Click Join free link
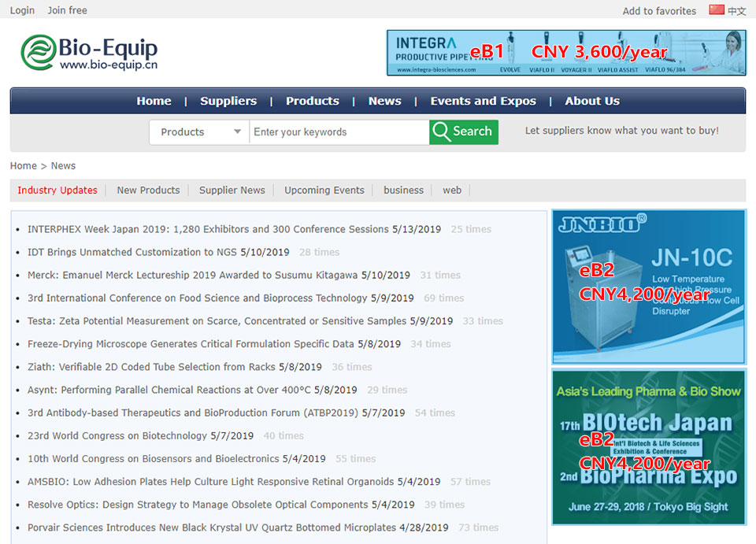 (x=67, y=10)
